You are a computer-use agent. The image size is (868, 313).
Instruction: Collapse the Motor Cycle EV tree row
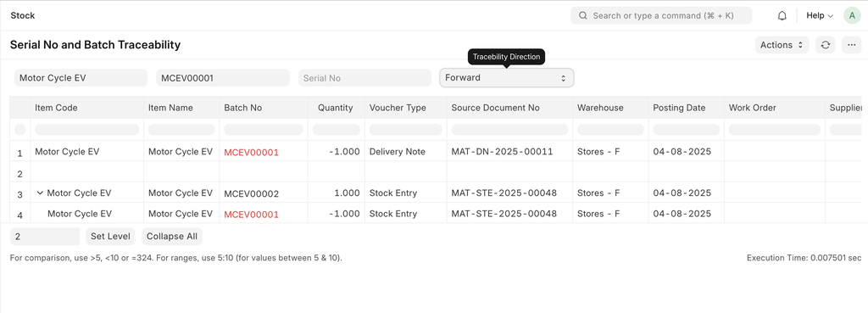[x=40, y=193]
